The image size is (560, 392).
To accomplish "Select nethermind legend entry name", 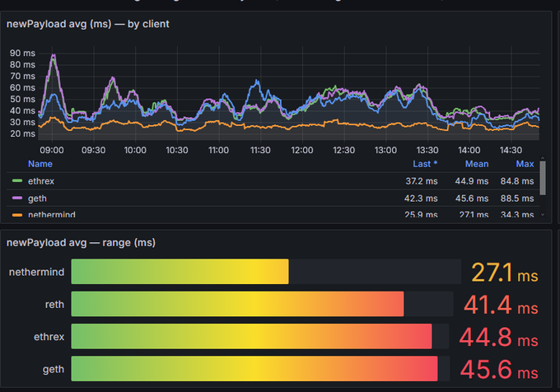I will tap(51, 215).
